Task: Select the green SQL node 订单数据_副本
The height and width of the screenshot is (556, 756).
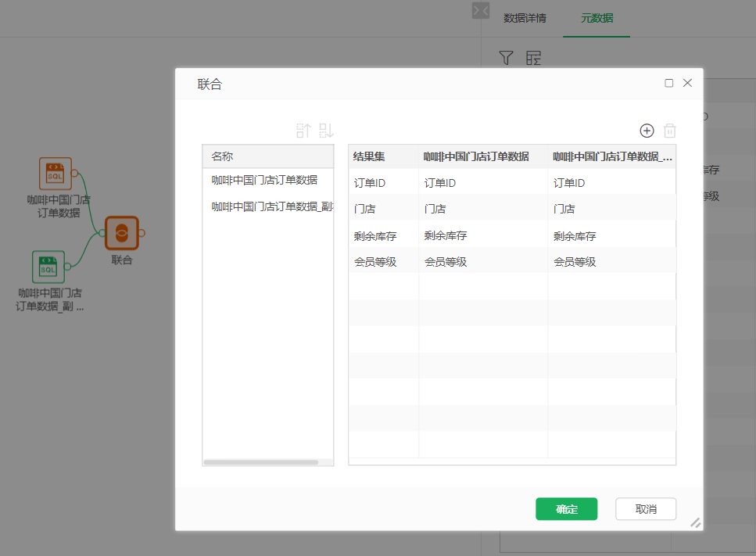Action: (x=48, y=267)
